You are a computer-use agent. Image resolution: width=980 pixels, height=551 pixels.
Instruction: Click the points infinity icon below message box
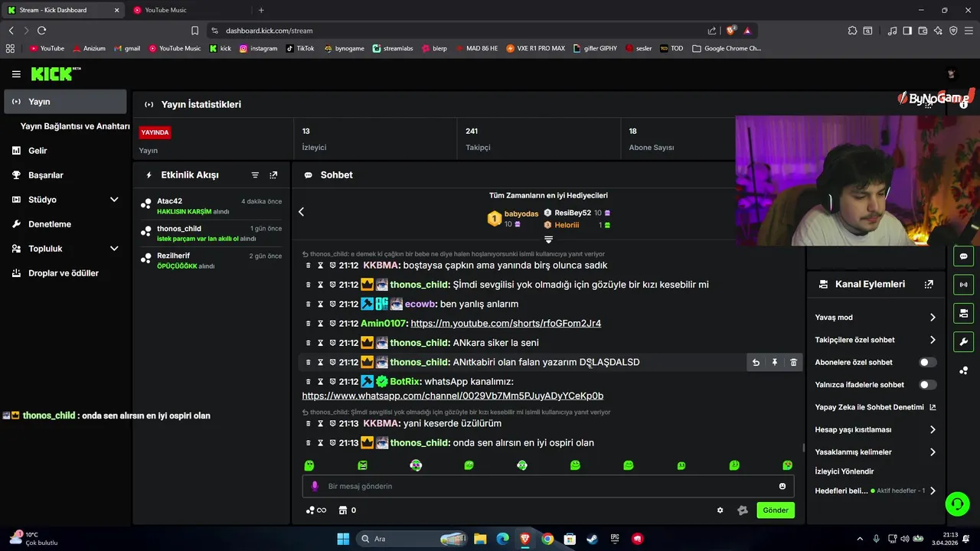pyautogui.click(x=315, y=510)
